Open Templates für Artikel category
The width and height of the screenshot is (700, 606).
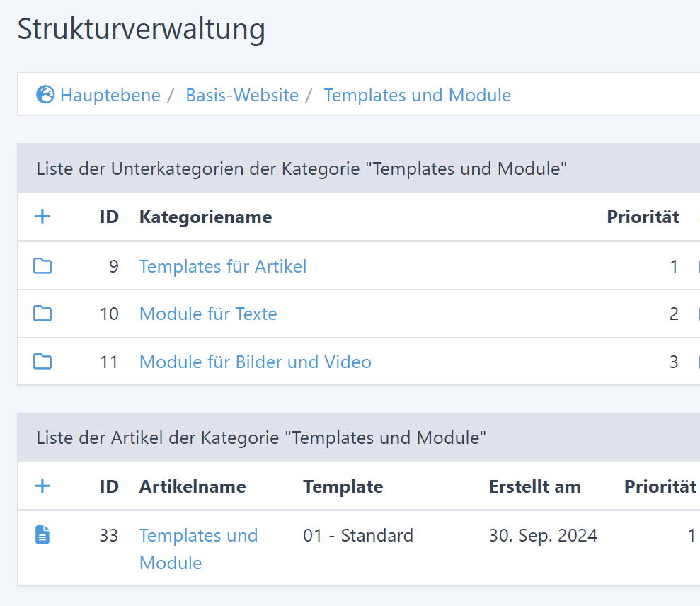(x=223, y=266)
